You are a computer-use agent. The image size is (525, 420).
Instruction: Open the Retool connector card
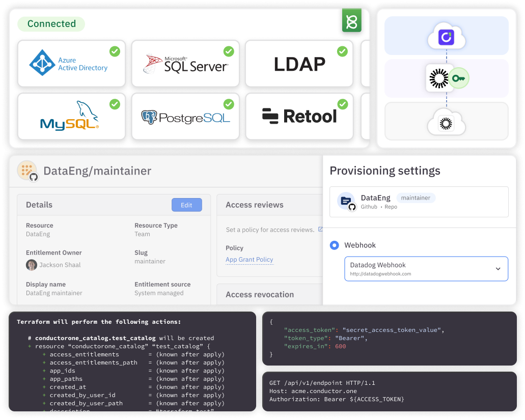(299, 116)
